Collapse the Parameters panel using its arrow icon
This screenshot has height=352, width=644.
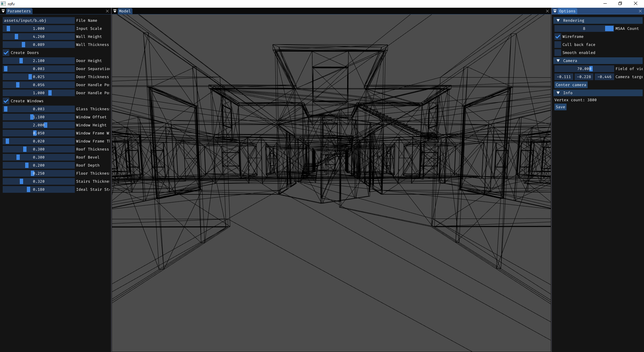(3, 11)
